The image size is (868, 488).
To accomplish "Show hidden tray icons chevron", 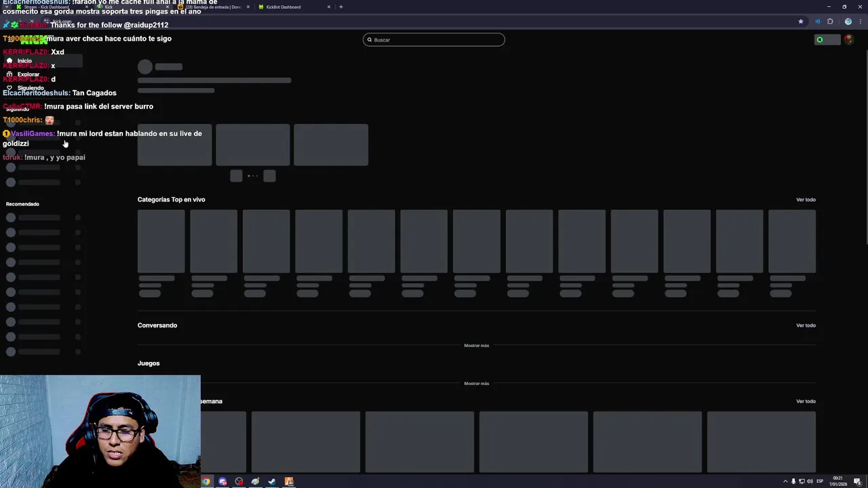I will [785, 481].
